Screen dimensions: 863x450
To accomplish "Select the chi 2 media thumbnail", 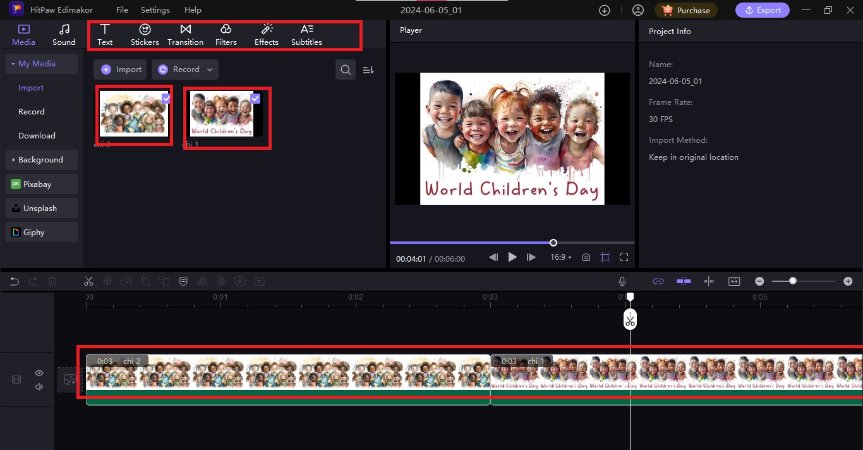I will point(134,114).
